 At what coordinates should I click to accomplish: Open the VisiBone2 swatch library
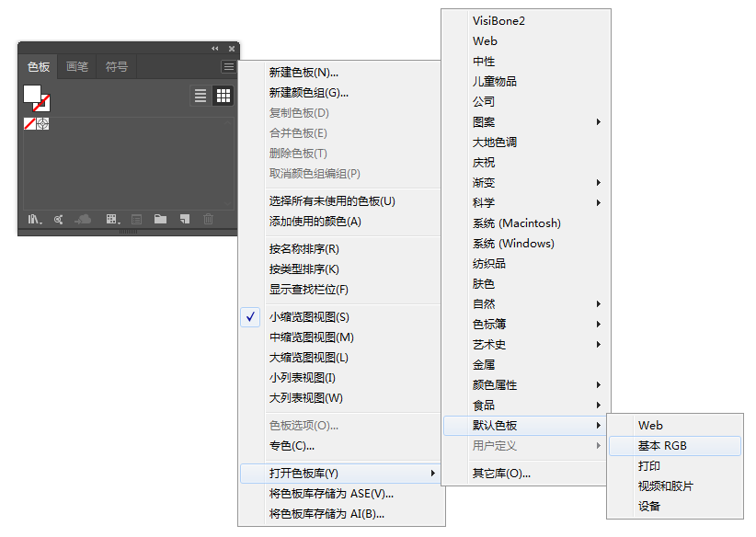[525, 21]
